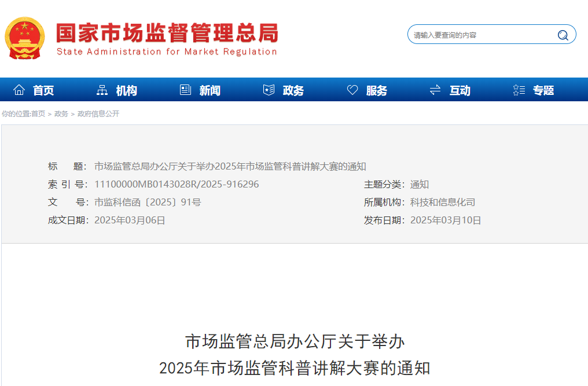
Task: Click the national emblem logo
Action: click(25, 38)
